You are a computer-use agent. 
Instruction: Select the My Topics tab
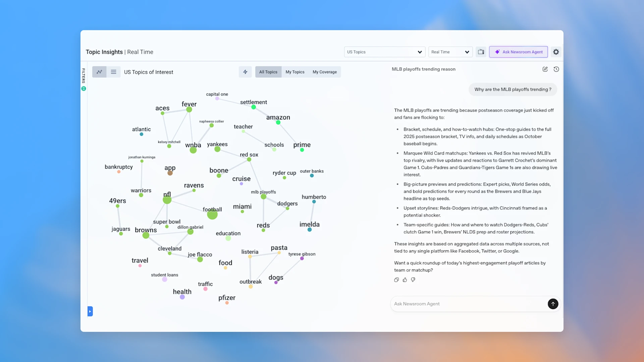pyautogui.click(x=295, y=72)
